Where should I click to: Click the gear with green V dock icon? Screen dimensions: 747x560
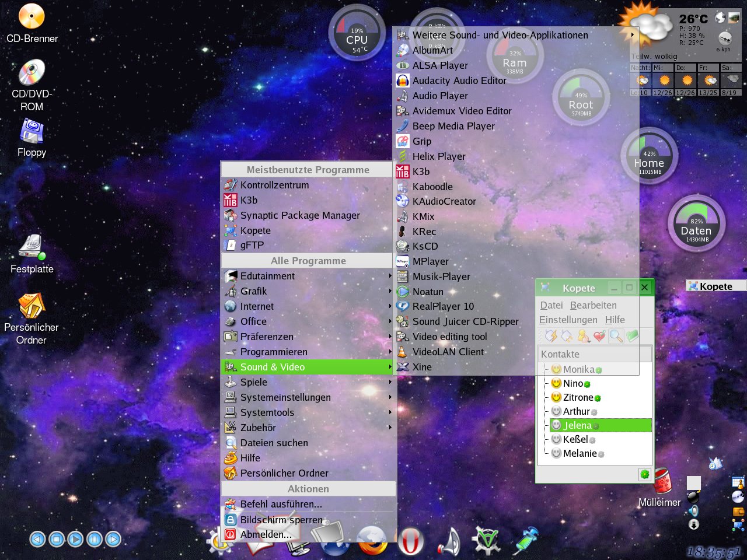coord(486,540)
